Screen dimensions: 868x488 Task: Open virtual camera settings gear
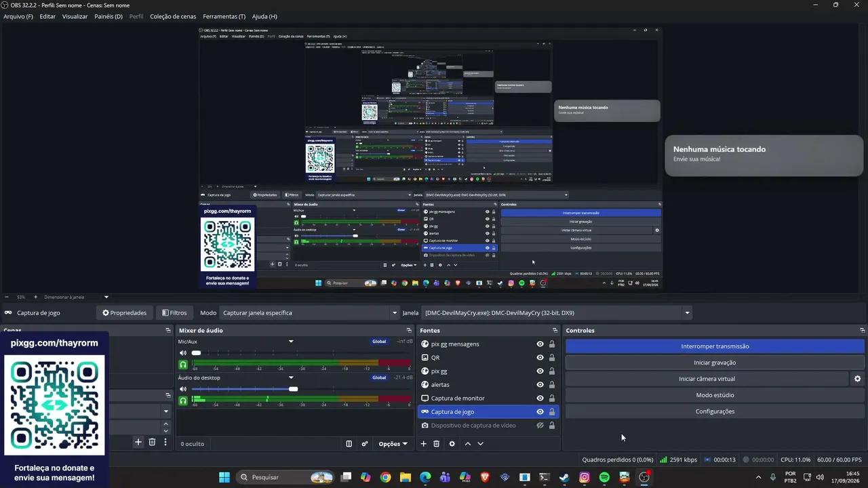click(x=857, y=379)
